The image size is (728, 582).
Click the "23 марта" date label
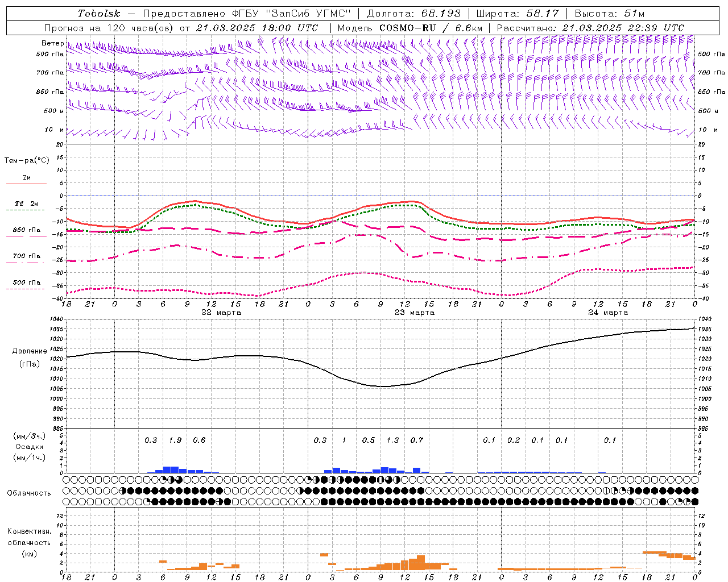point(415,312)
